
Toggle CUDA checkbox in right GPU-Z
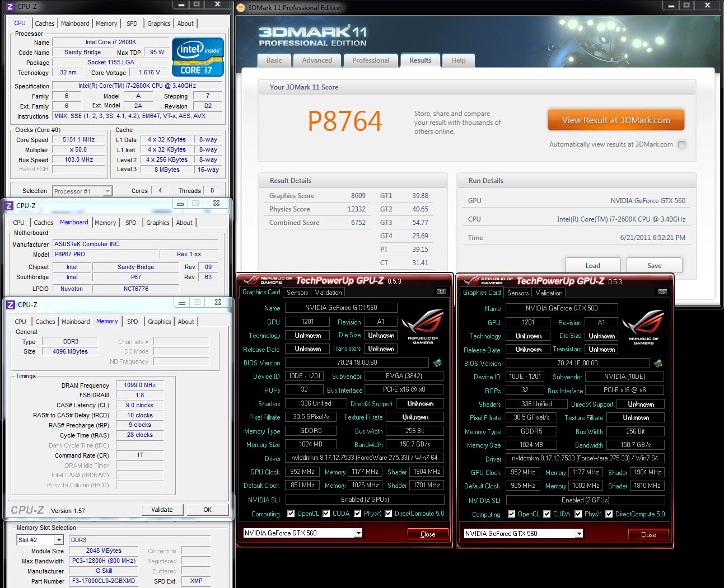coord(546,514)
